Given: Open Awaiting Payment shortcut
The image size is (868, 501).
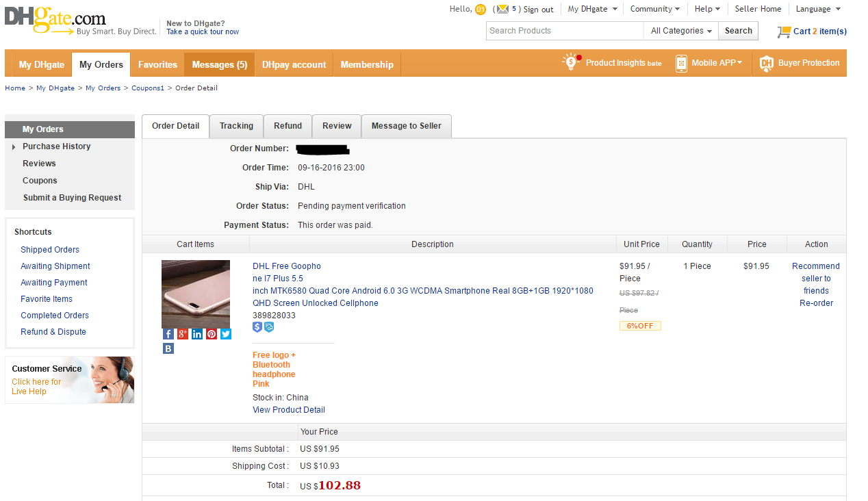Looking at the screenshot, I should point(54,283).
